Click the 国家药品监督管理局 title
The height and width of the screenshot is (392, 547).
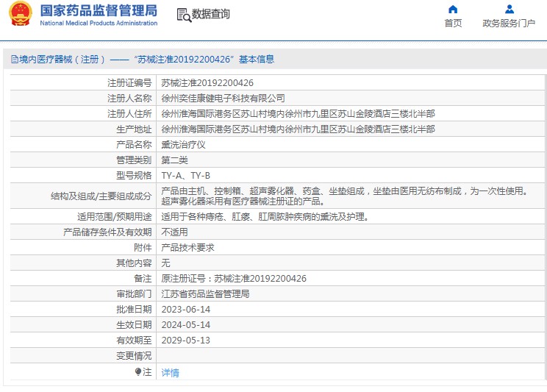click(99, 10)
